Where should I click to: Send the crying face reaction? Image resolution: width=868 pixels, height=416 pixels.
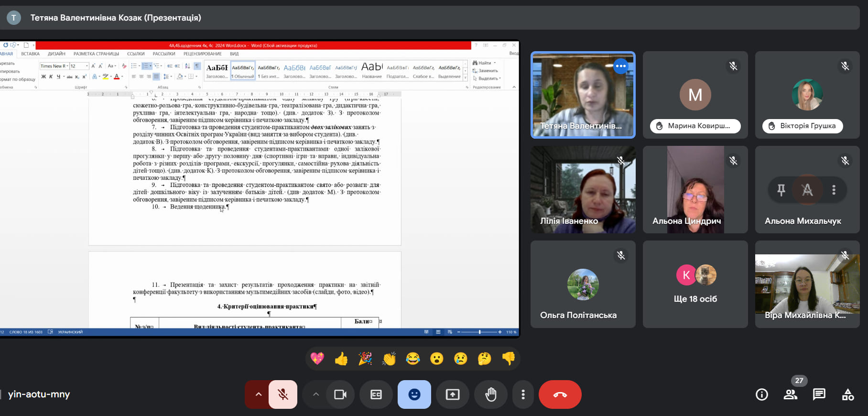(x=461, y=359)
